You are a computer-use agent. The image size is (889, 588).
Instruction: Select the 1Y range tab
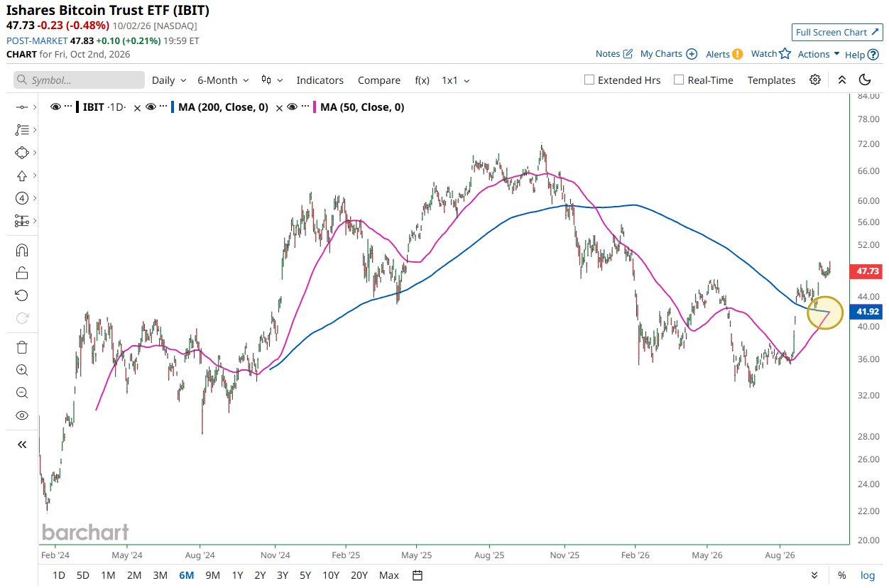coord(238,575)
